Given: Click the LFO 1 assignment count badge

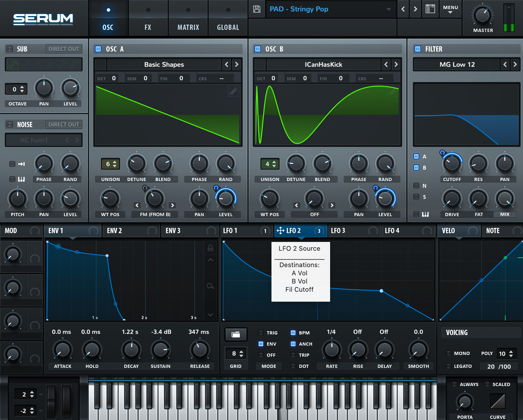Looking at the screenshot, I should click(x=265, y=231).
